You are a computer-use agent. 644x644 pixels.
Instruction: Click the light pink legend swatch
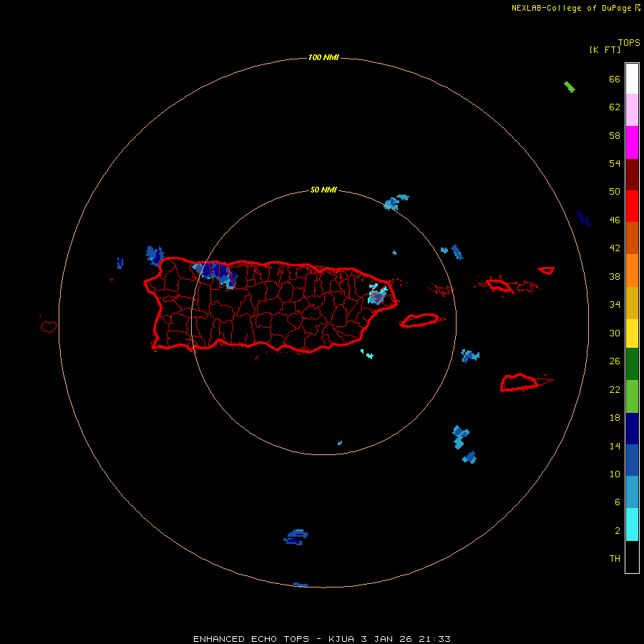click(632, 110)
